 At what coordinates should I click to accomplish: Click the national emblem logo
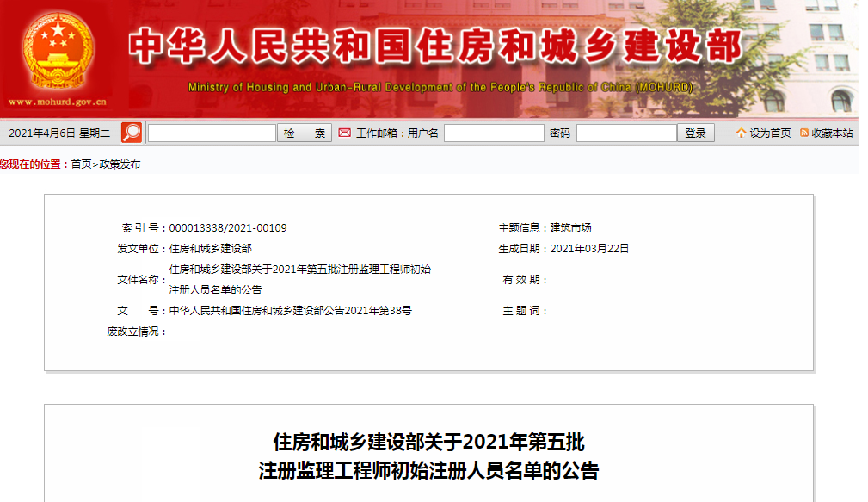coord(58,51)
